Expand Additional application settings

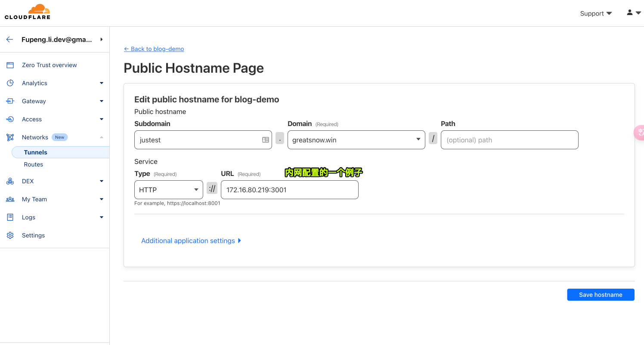coord(191,241)
